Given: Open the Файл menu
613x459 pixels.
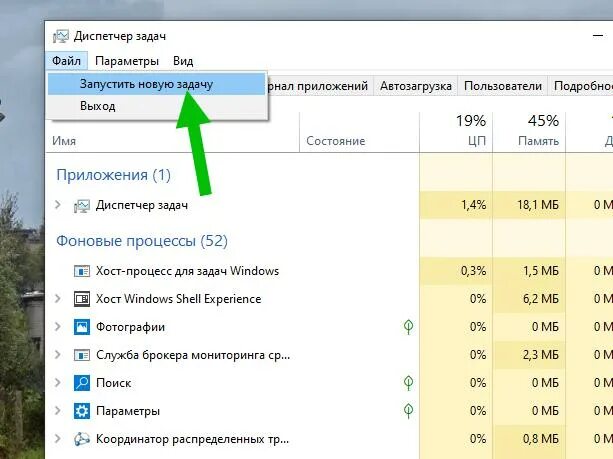Looking at the screenshot, I should [x=66, y=61].
